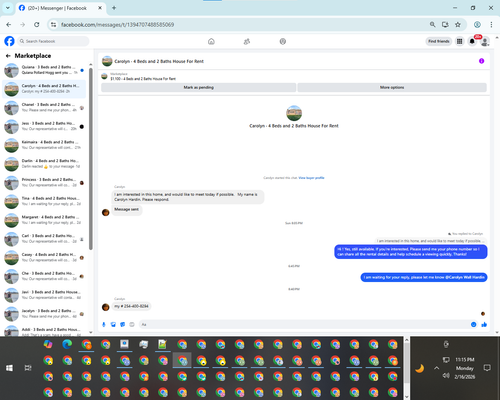Open conversation information purple icon

[481, 61]
